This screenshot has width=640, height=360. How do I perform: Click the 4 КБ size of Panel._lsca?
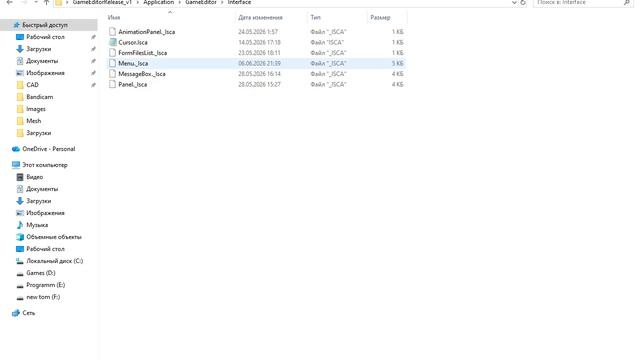pos(398,84)
